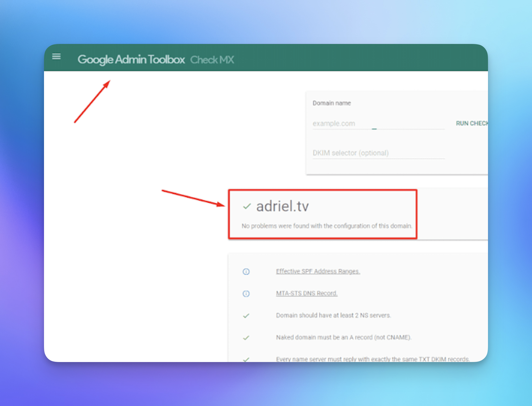Click the info icon beside Effective SPF Address Ranges
The height and width of the screenshot is (406, 532).
point(246,271)
